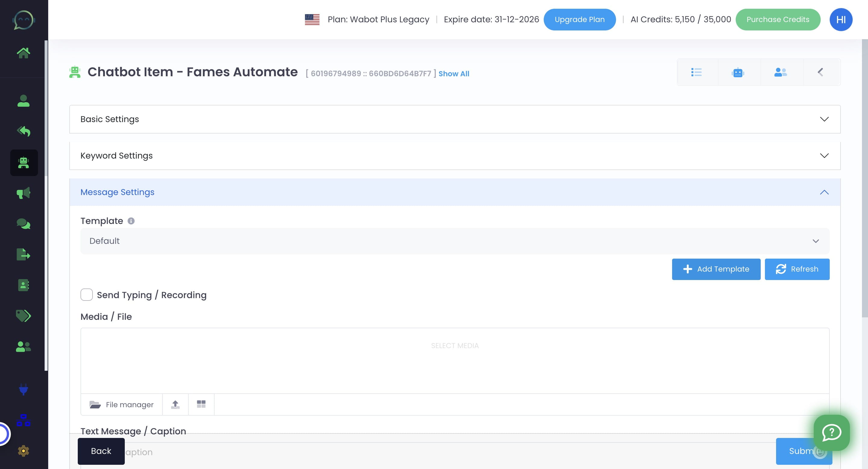Open the home icon in sidebar
868x469 pixels.
pos(23,53)
